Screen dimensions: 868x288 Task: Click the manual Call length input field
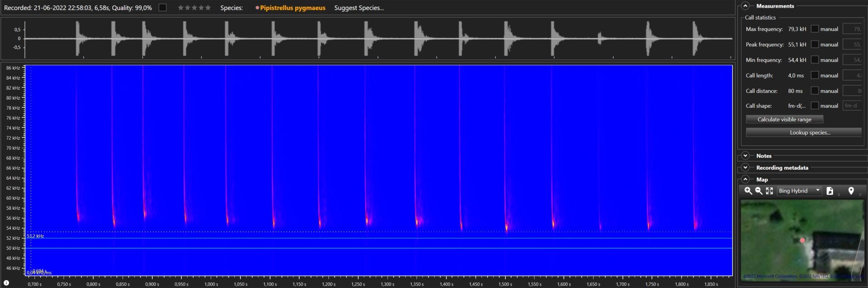853,76
